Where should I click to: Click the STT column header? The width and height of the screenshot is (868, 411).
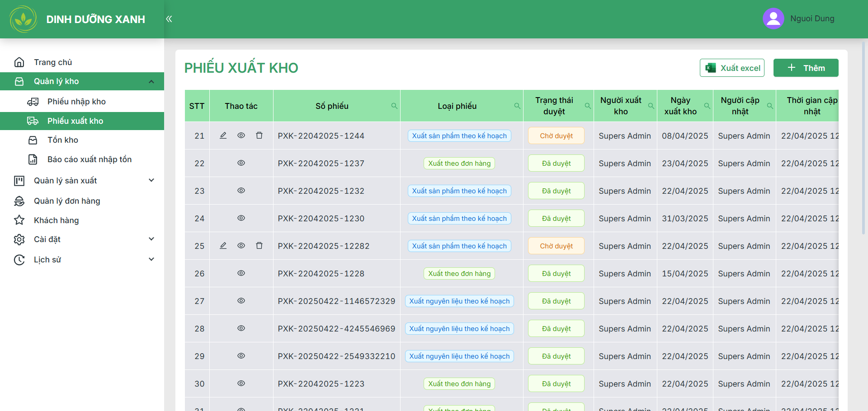[197, 106]
